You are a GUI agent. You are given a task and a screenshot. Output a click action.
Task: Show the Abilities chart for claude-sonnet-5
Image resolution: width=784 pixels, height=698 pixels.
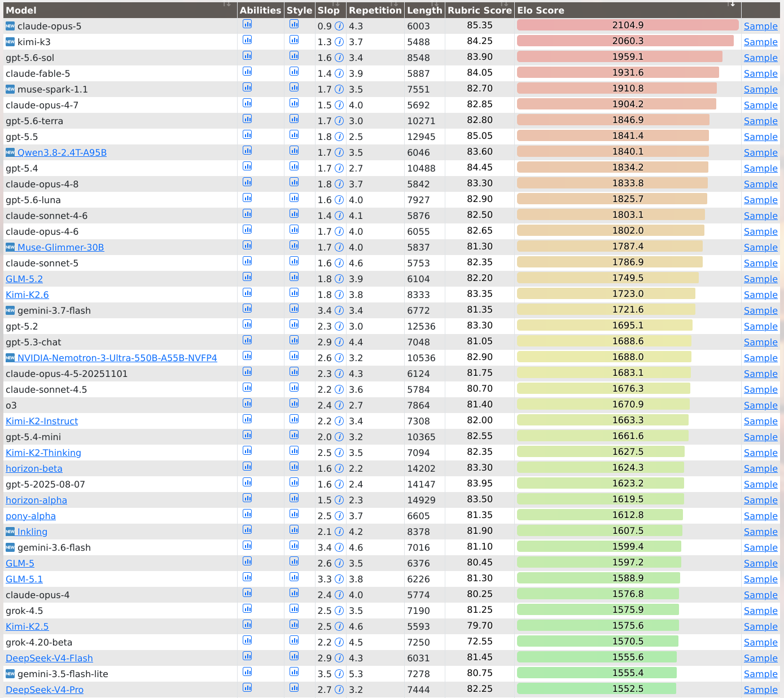247,261
